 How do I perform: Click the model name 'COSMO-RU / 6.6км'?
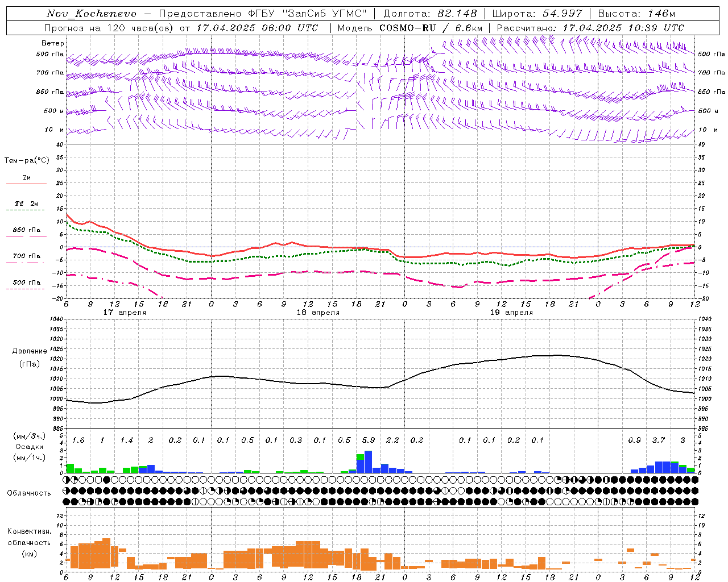431,28
